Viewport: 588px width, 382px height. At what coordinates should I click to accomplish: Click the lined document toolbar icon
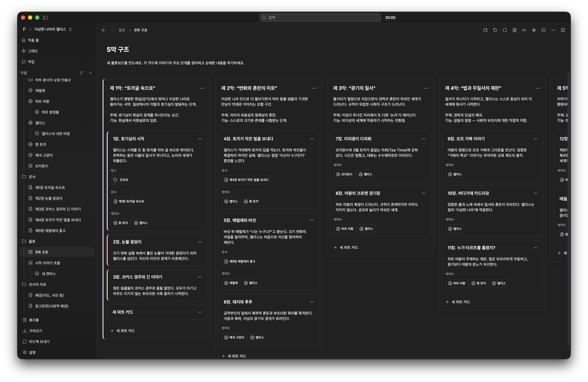[514, 30]
